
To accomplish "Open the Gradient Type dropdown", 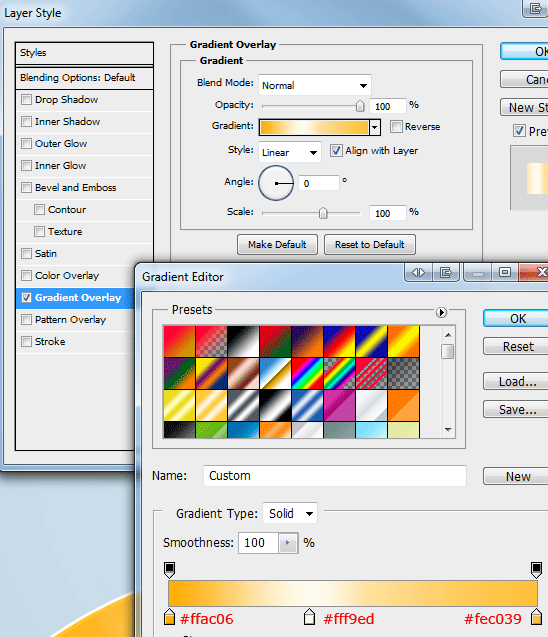I will click(x=290, y=514).
